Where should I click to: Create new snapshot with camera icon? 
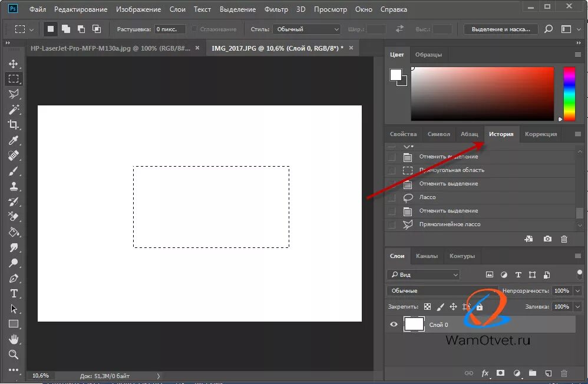[x=547, y=239]
